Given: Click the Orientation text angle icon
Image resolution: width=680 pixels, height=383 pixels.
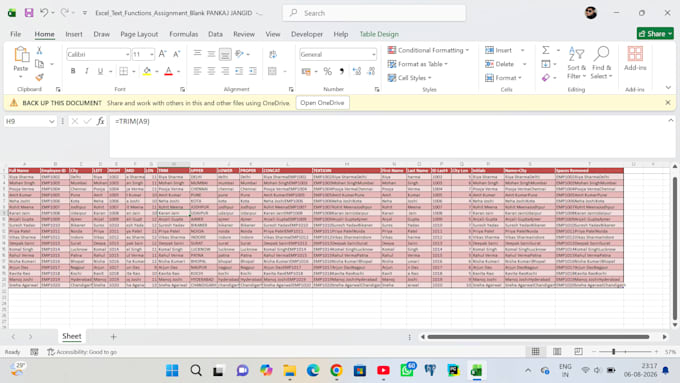Looking at the screenshot, I should click(239, 54).
